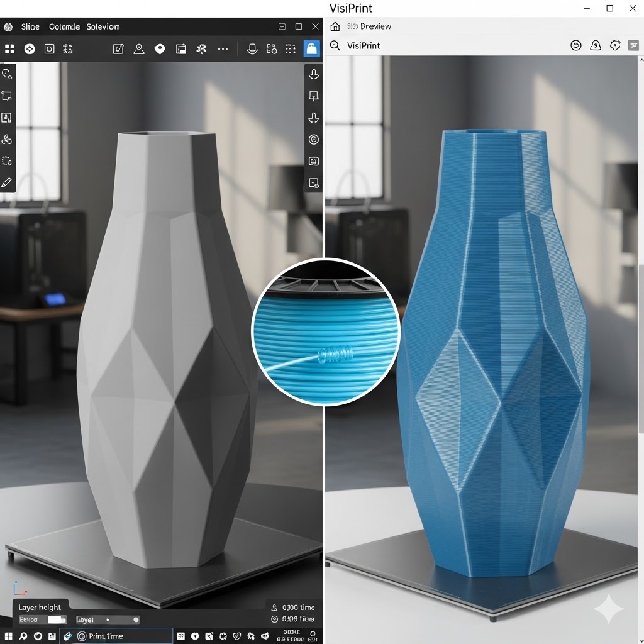Image resolution: width=644 pixels, height=644 pixels.
Task: Toggle the dashed-square icon in top toolbar
Action: pyautogui.click(x=291, y=49)
